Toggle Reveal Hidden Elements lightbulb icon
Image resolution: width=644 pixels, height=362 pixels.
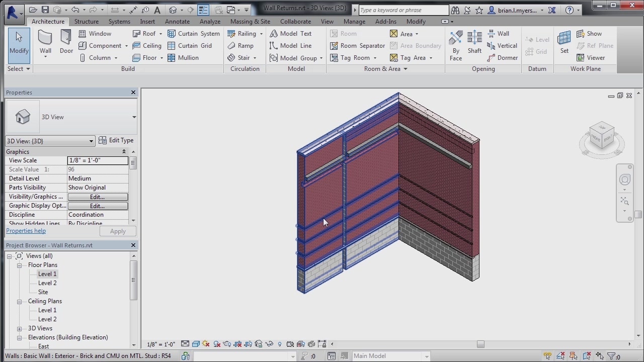(280, 344)
